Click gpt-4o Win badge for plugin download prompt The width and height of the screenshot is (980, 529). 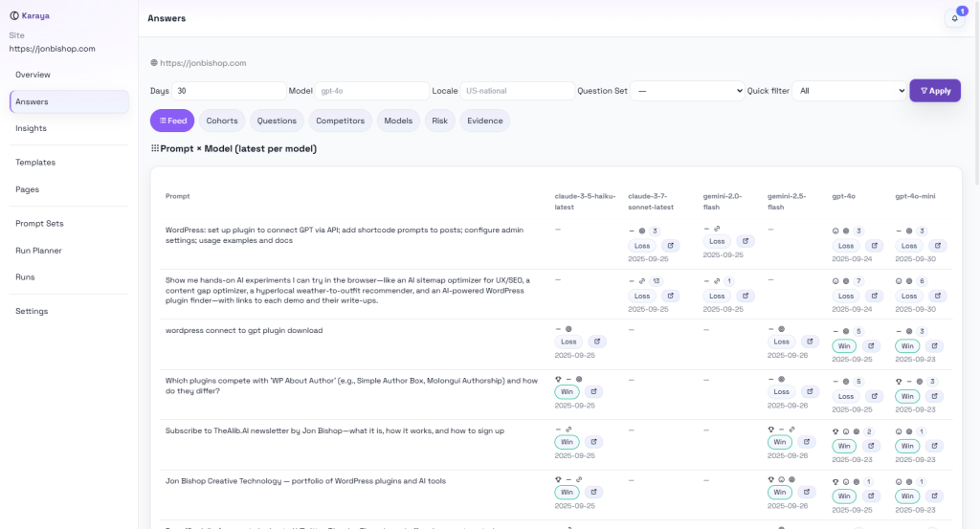(844, 346)
